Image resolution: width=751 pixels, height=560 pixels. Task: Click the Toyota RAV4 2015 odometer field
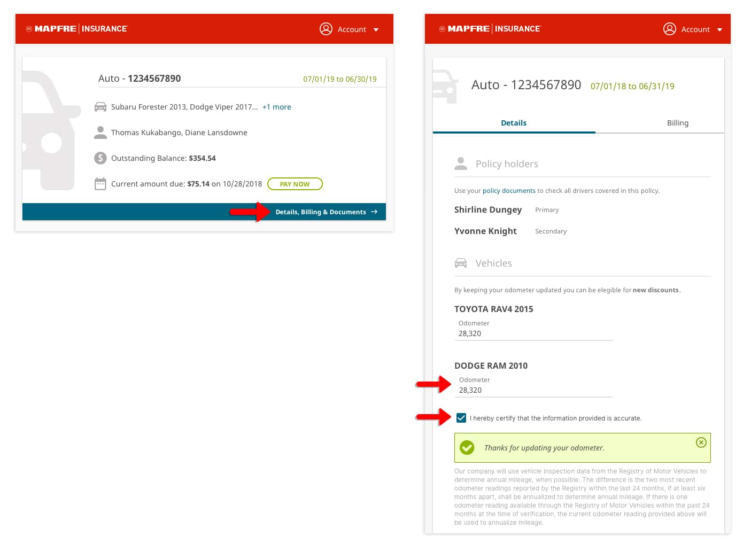(x=533, y=333)
